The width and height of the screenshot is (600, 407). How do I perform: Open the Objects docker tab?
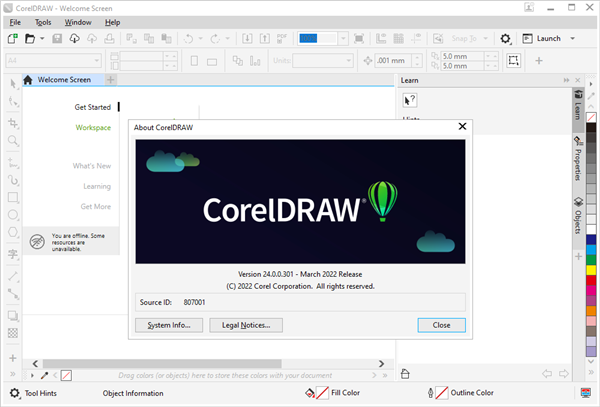tap(578, 217)
